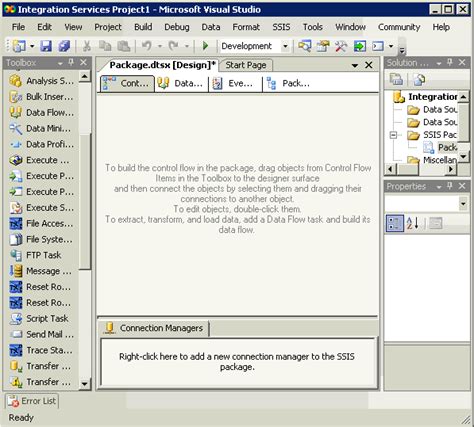Select Integration project node in Solution Explorer
The image size is (474, 427).
point(425,97)
